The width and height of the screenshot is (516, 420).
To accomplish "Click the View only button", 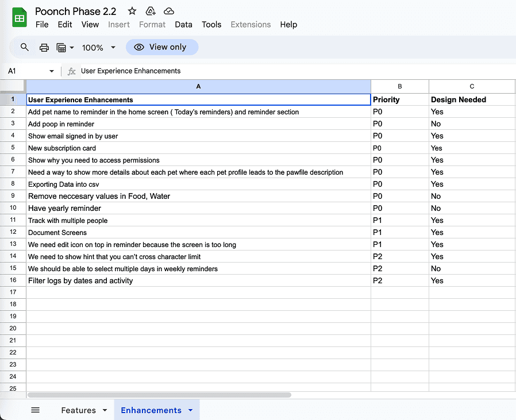I will [162, 47].
